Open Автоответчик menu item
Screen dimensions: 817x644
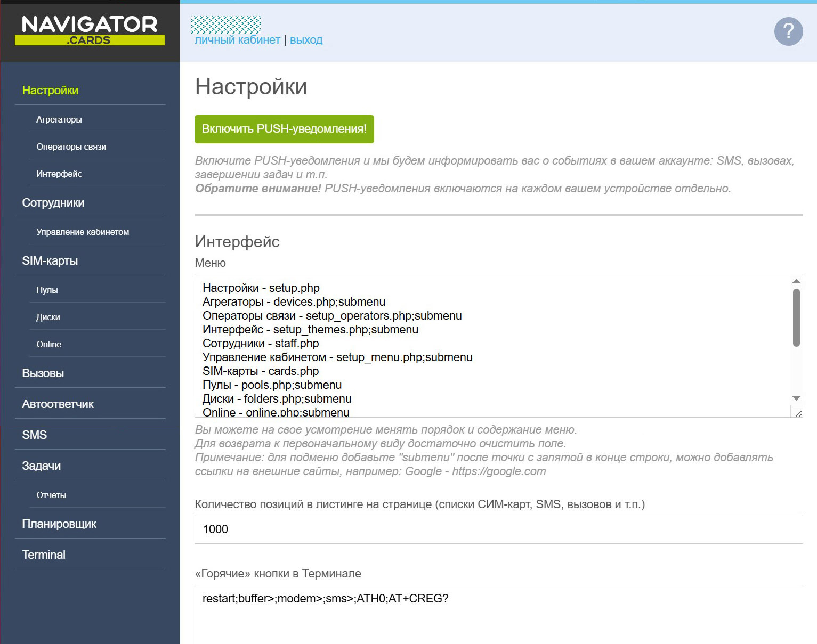coord(58,404)
